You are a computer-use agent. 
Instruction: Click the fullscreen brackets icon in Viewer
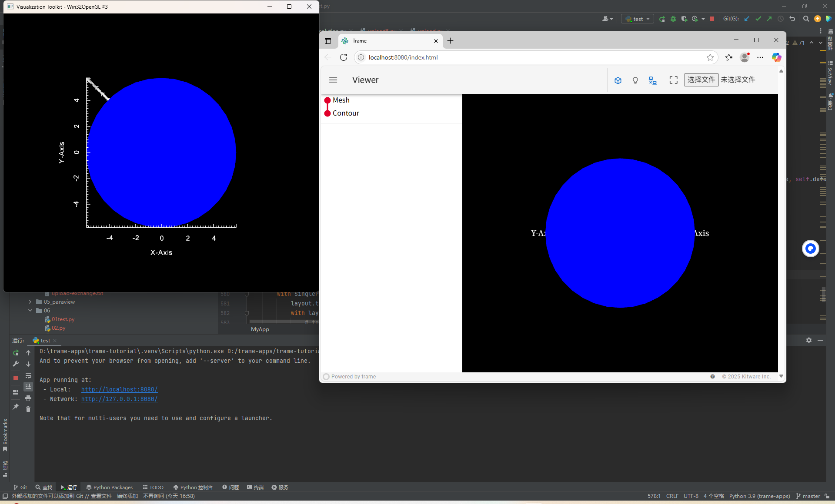click(673, 80)
